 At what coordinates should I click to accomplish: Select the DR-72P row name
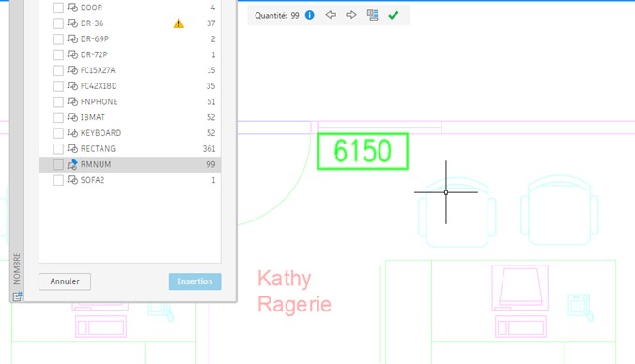pos(94,54)
